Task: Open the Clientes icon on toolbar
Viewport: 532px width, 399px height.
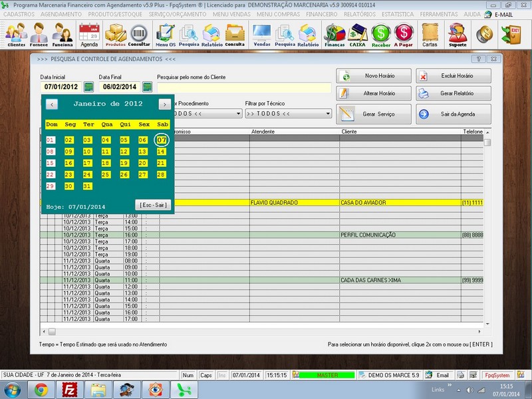Action: (15, 34)
